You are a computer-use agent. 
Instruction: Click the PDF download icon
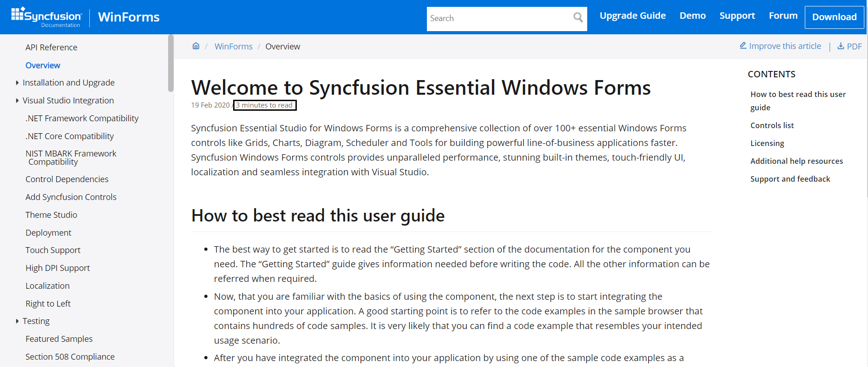click(841, 46)
